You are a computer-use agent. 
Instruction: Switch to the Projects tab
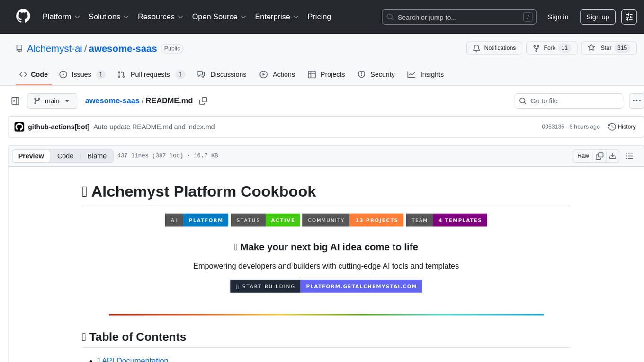326,74
